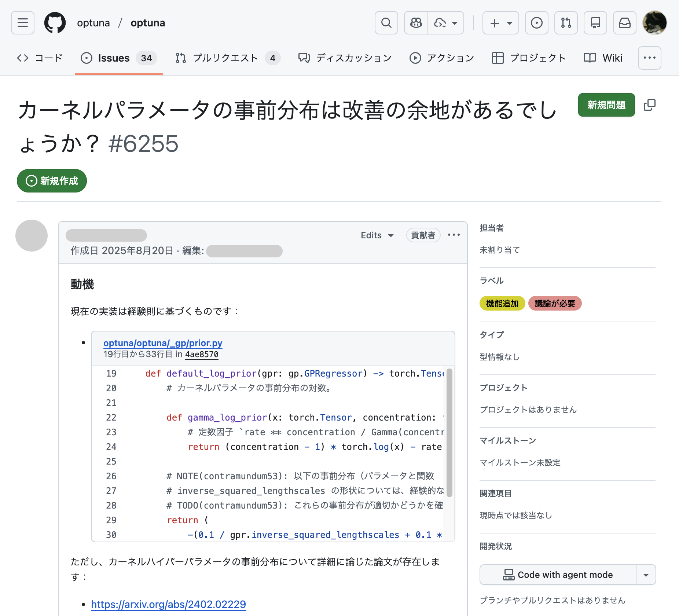Expand the Edits history dropdown

pyautogui.click(x=377, y=235)
